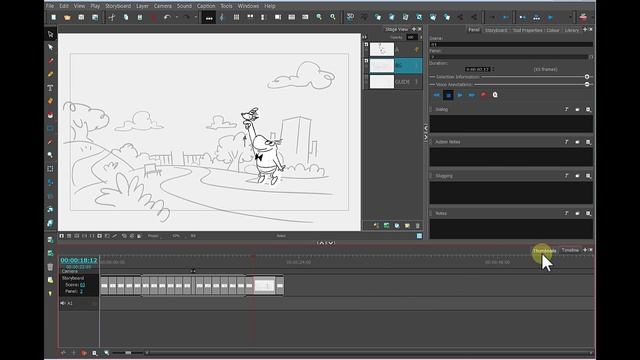This screenshot has width=640, height=360.
Task: Click the layer opacity value field
Action: 411,37
